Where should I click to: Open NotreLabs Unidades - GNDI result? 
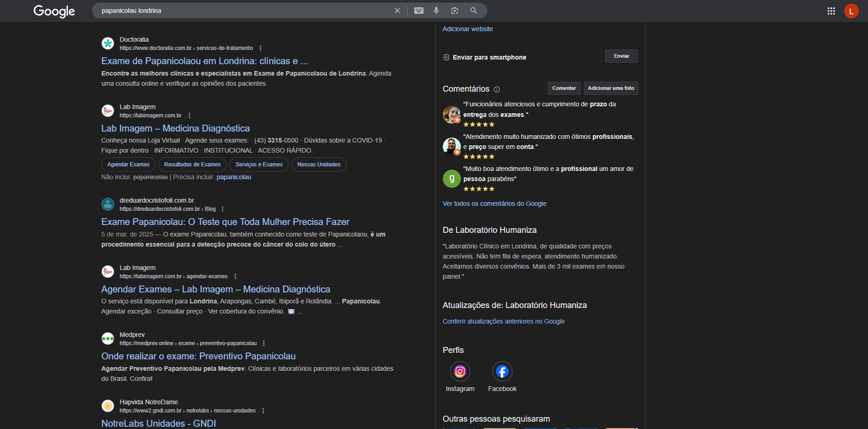coord(159,423)
